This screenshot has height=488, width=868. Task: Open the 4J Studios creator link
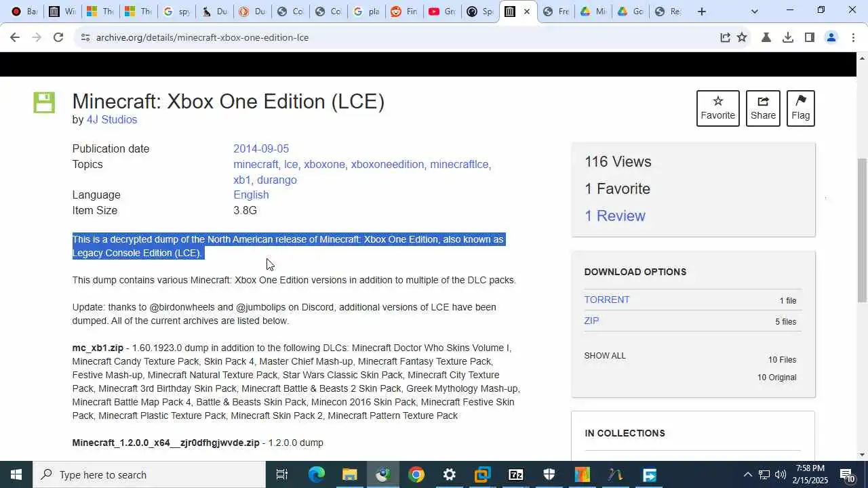pyautogui.click(x=112, y=119)
